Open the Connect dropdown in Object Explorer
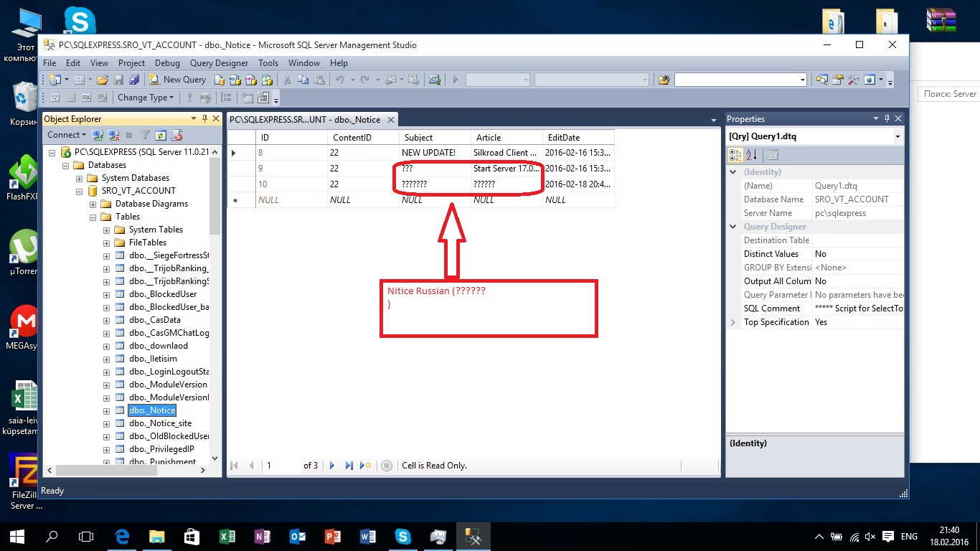 (67, 135)
